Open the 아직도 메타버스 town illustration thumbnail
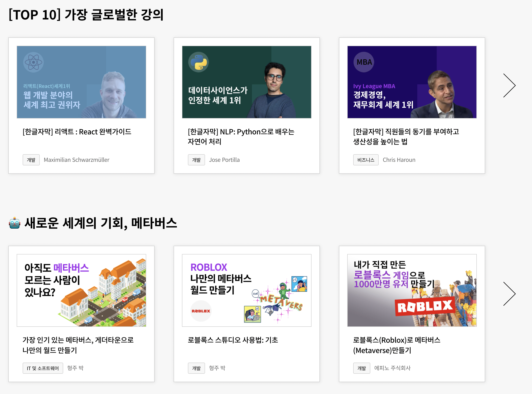Viewport: 532px width, 394px height. point(81,290)
